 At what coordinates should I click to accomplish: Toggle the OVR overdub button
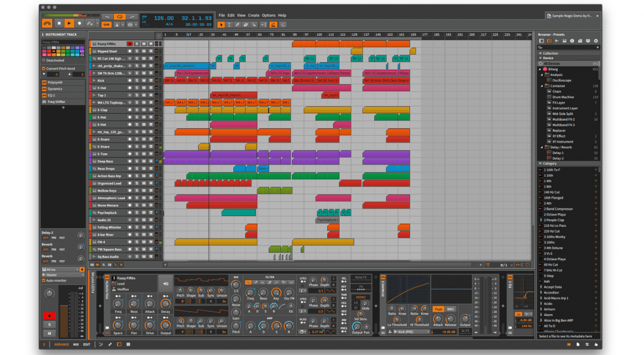point(106,25)
